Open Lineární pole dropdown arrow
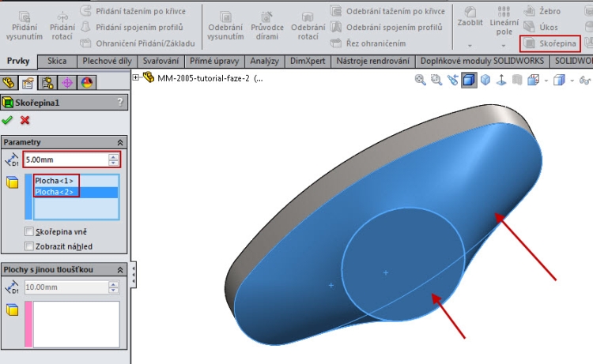The height and width of the screenshot is (364, 593). click(x=504, y=46)
